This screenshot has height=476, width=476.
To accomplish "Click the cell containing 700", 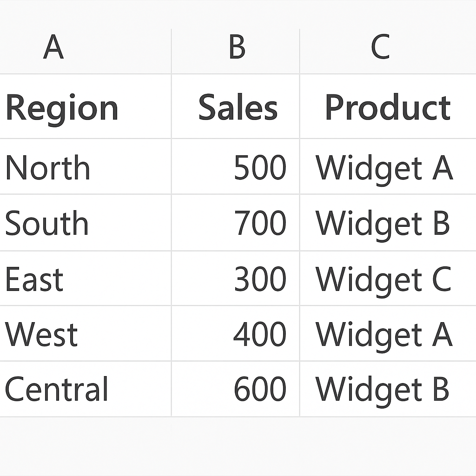I will [x=259, y=223].
